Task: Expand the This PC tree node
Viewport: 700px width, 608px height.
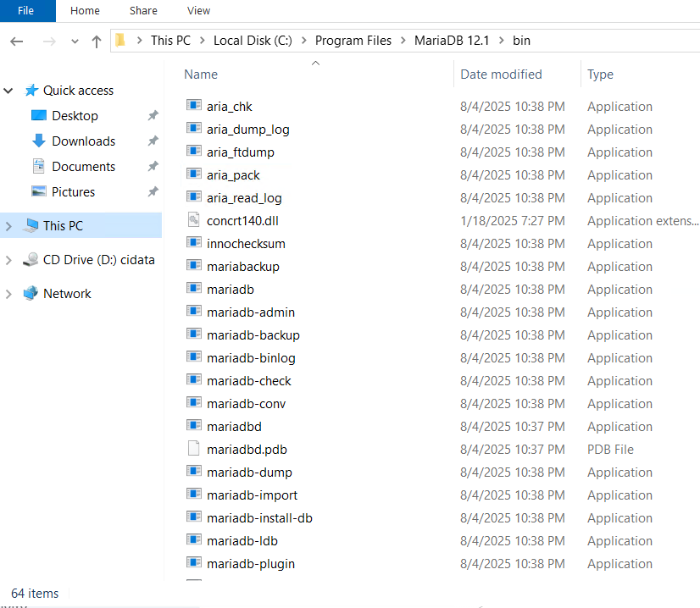Action: coord(8,226)
